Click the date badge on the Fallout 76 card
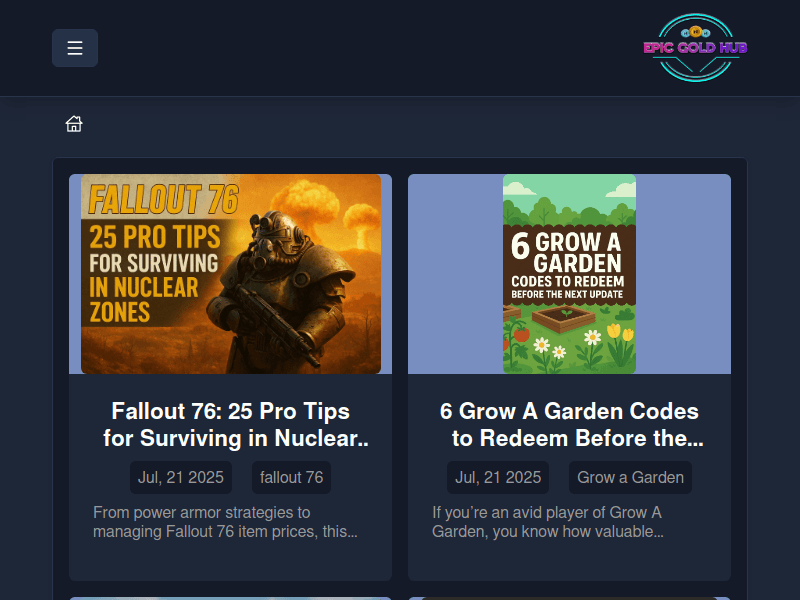Screen dimensions: 800x600 (181, 477)
